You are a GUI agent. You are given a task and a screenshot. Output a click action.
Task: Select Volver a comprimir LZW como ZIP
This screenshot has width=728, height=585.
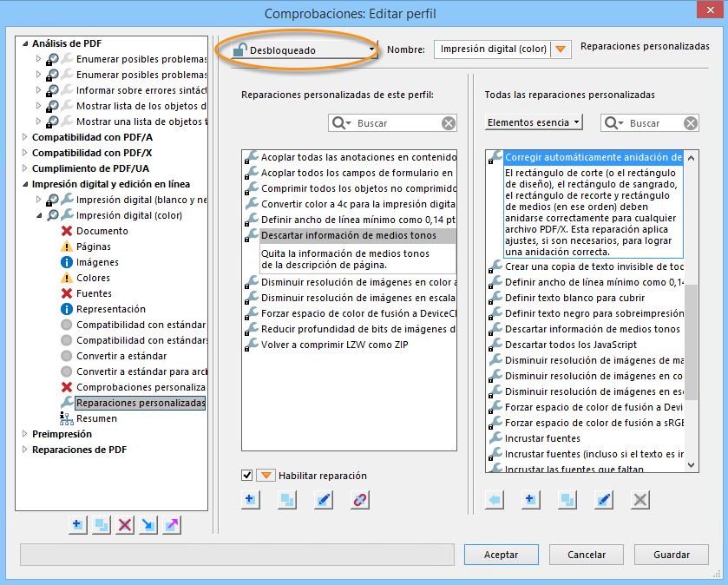coord(335,345)
